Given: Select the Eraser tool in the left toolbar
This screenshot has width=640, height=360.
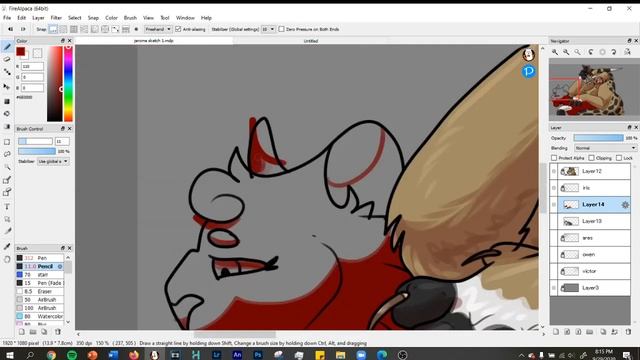Looking at the screenshot, I should (7, 60).
